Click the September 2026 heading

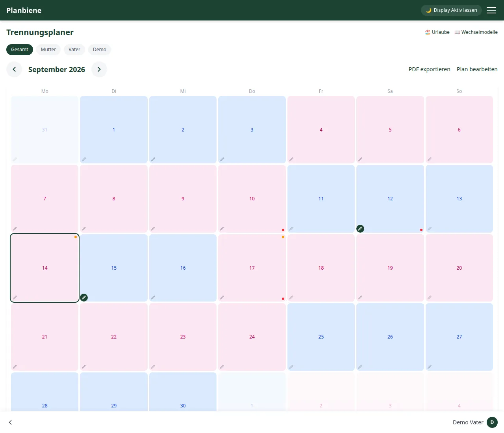coord(57,69)
